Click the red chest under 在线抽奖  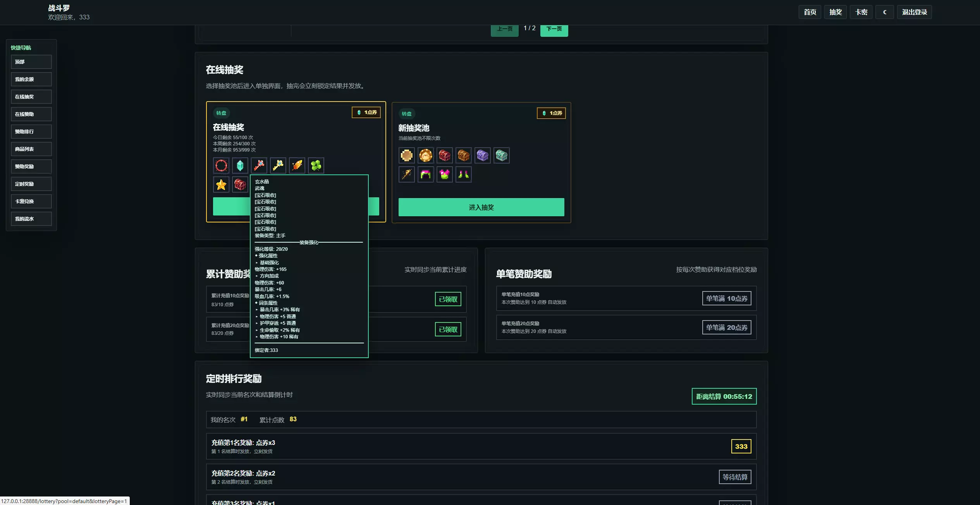(240, 184)
